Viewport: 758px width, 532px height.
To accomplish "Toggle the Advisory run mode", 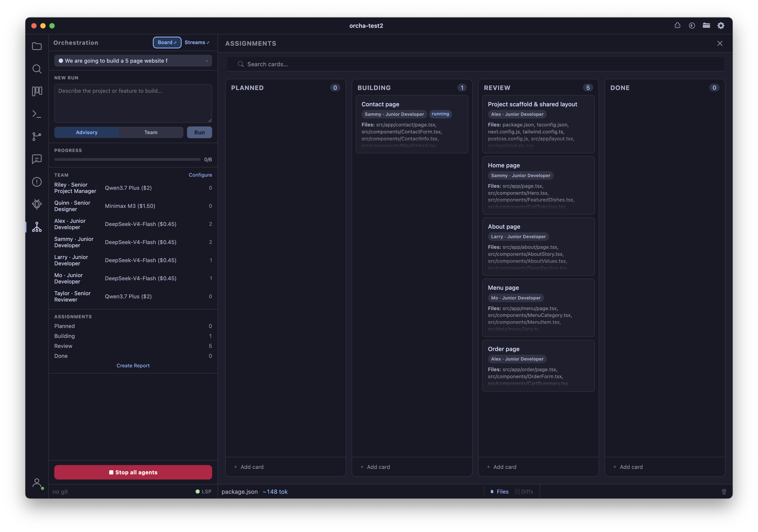I will coord(87,132).
